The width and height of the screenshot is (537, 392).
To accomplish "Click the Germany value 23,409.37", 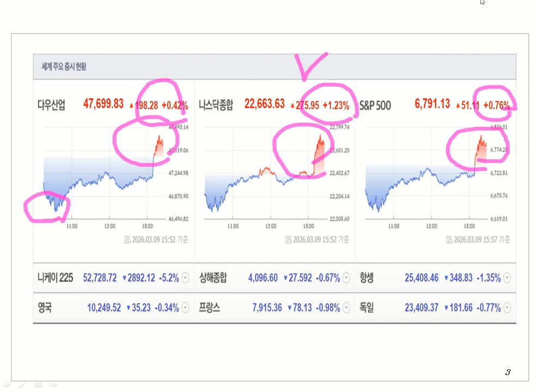I will click(x=421, y=308).
